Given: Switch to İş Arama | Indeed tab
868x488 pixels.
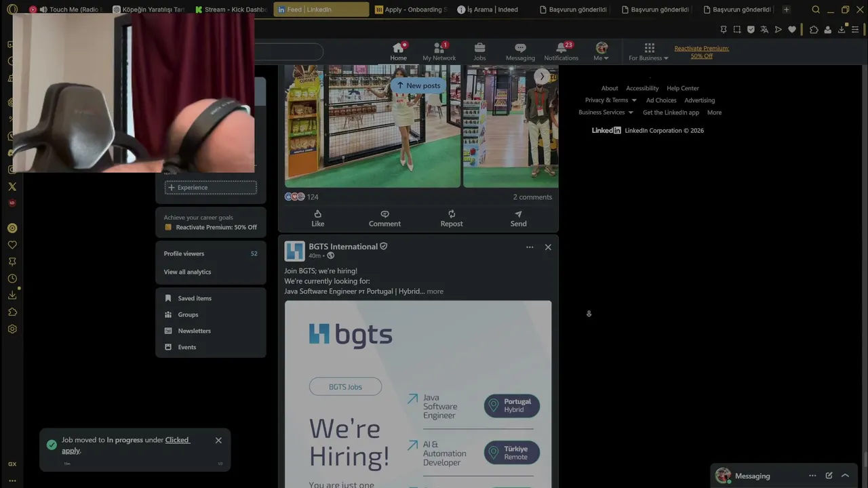Looking at the screenshot, I should tap(493, 9).
